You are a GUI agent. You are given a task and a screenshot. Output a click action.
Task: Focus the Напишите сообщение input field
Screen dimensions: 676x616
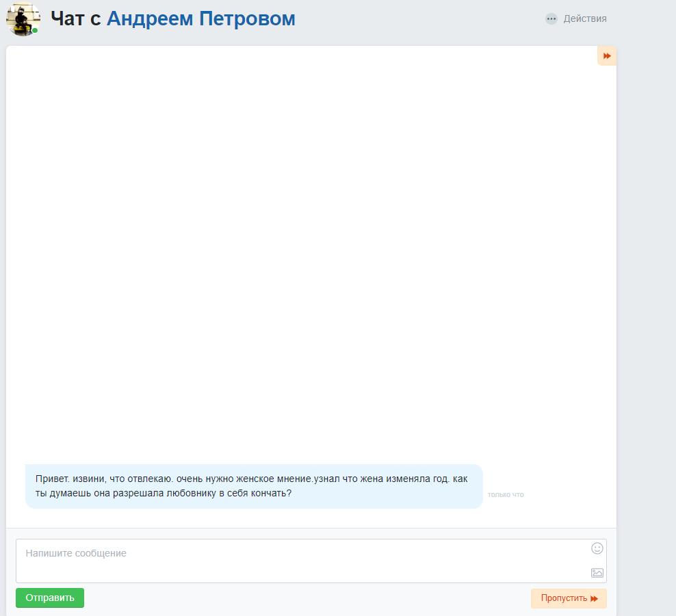[x=311, y=561]
